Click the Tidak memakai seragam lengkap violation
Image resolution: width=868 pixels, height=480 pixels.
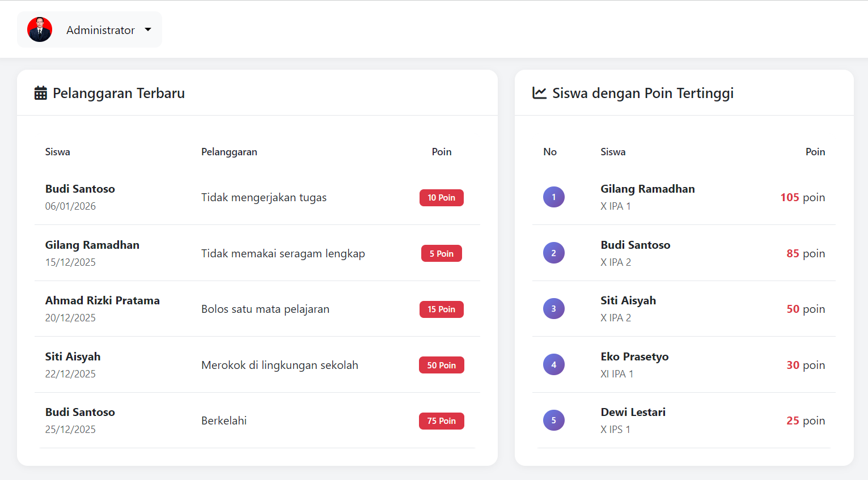(x=283, y=253)
